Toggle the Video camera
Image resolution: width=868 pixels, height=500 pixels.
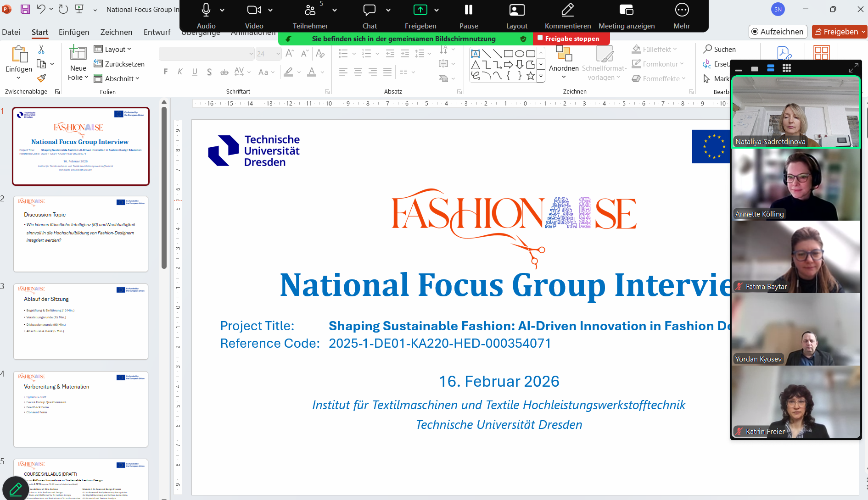(254, 10)
